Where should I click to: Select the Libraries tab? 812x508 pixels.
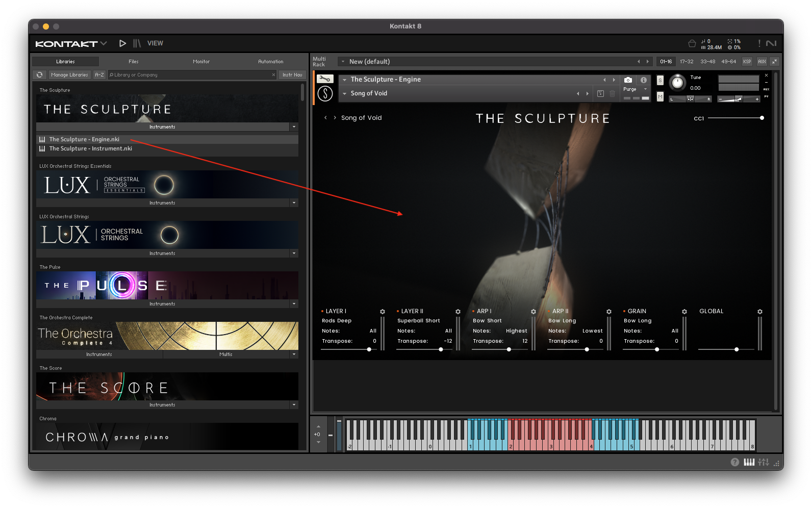(65, 61)
